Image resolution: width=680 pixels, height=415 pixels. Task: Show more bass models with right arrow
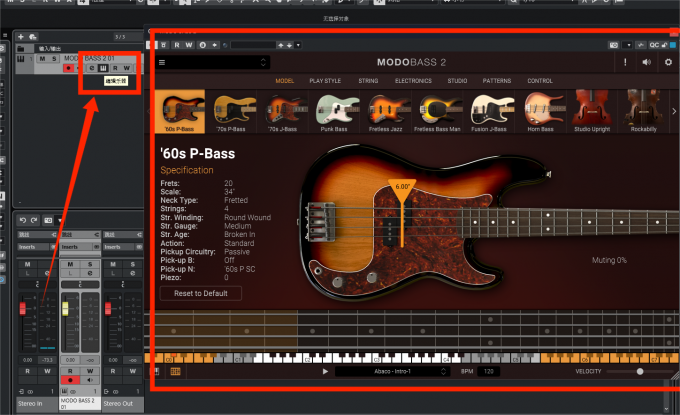click(674, 111)
